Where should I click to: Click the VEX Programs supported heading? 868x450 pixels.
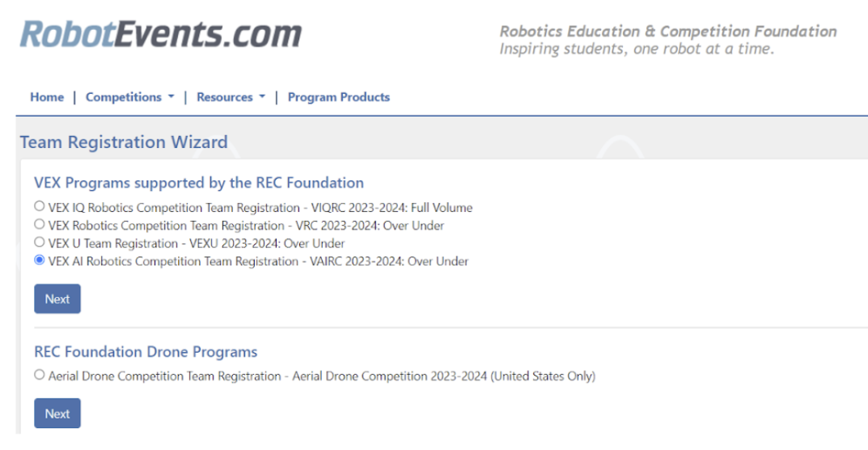click(x=199, y=183)
